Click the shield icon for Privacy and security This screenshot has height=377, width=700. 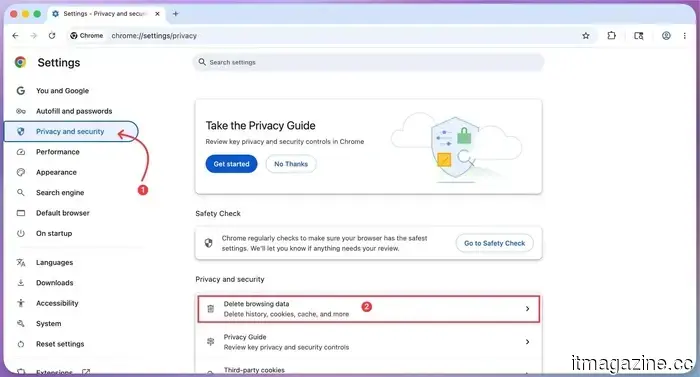pos(21,131)
